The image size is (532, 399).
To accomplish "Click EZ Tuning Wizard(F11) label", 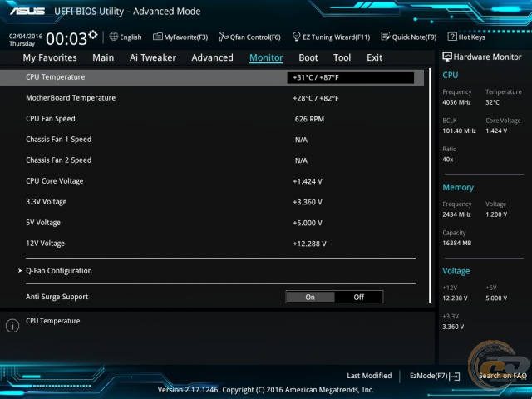I will pos(336,37).
